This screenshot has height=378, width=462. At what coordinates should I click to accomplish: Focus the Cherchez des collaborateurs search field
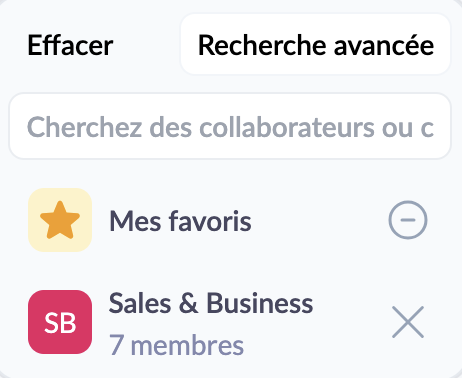click(230, 126)
